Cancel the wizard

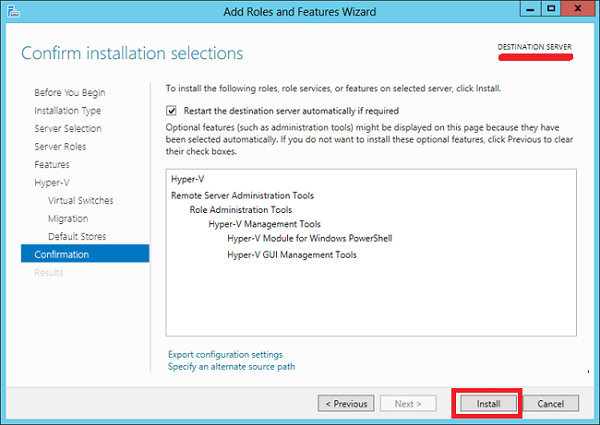550,403
